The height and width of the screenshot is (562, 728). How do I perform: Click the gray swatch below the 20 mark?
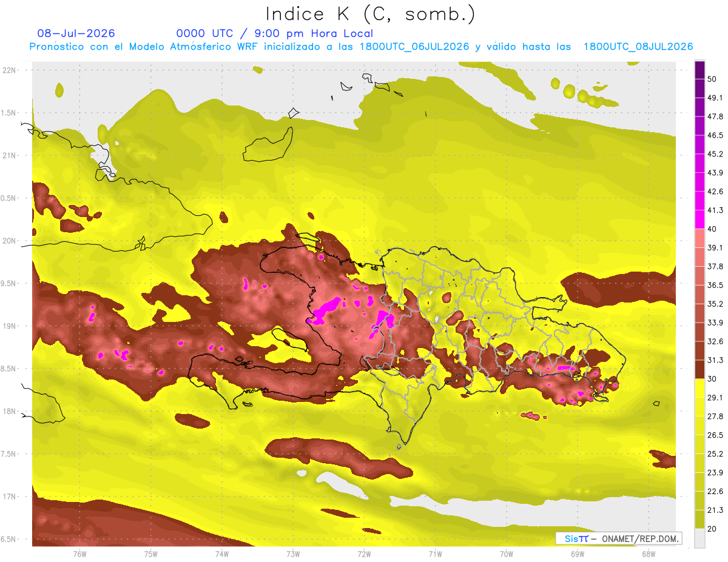[x=699, y=538]
